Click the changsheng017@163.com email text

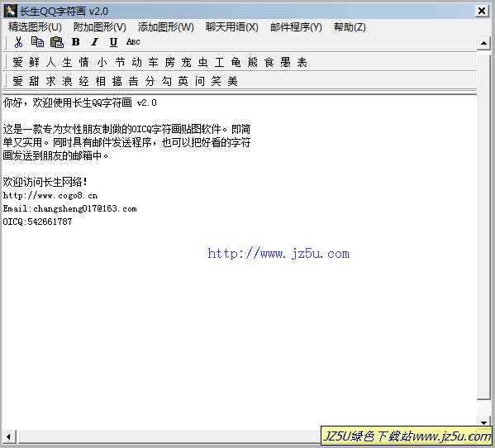pos(85,208)
